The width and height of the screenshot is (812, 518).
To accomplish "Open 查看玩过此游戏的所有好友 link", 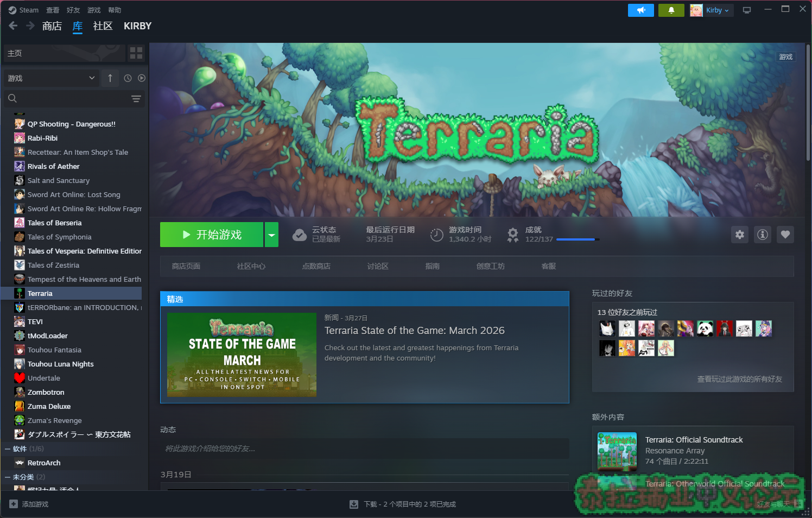I will coord(739,379).
